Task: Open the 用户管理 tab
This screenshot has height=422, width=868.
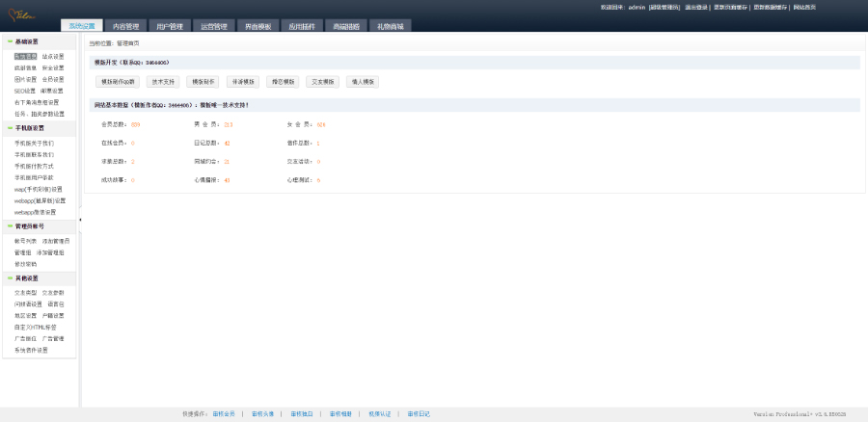Action: [x=170, y=26]
